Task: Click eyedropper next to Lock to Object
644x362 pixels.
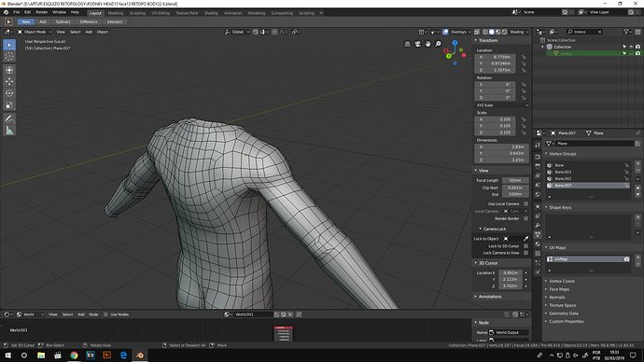Action: point(525,239)
